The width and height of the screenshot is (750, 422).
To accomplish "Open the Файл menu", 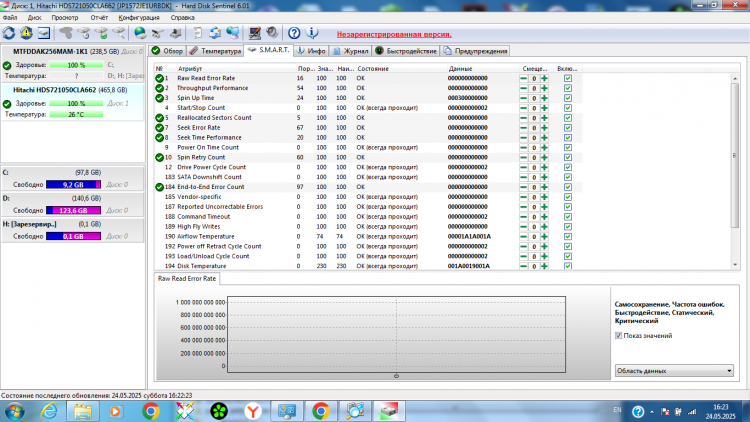I will (10, 18).
